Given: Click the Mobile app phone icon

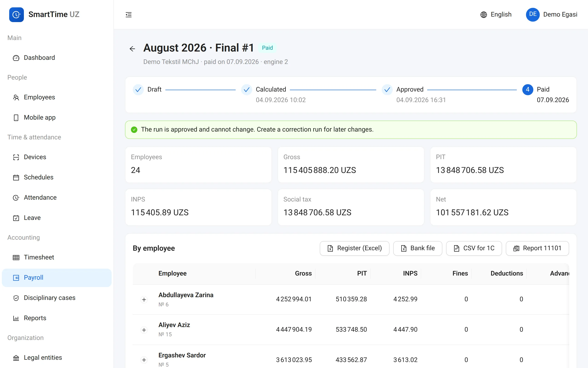Looking at the screenshot, I should [x=16, y=118].
